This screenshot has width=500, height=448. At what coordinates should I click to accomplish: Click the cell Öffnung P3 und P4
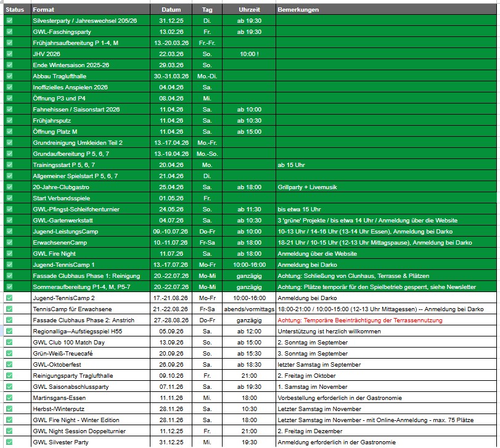point(91,98)
